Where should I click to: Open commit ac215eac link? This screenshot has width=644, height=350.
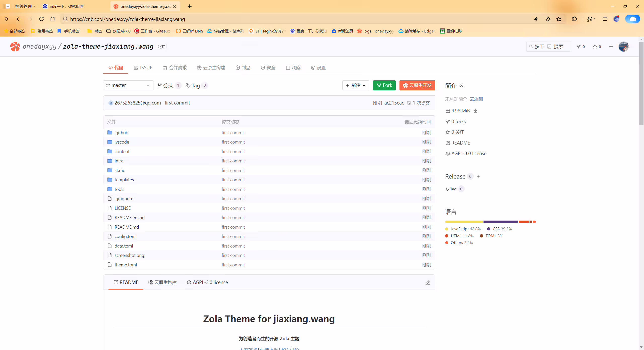394,103
